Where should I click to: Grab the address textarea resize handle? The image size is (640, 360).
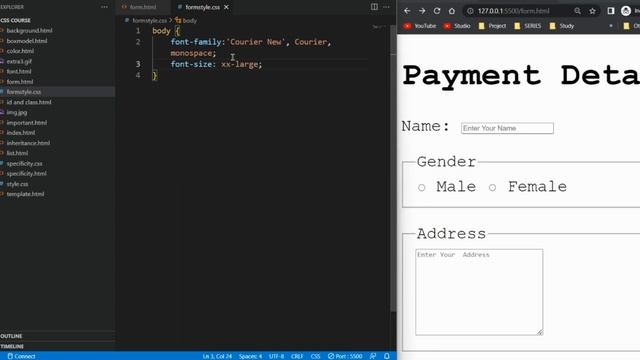(540, 333)
